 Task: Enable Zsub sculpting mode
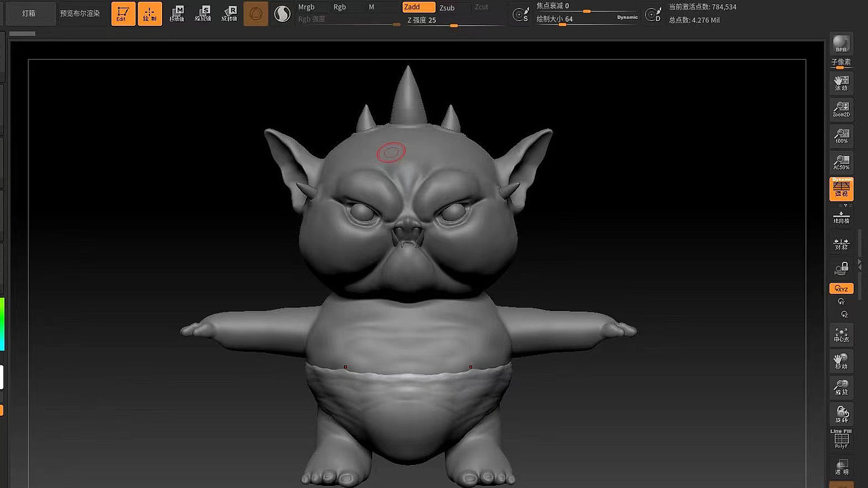coord(446,7)
